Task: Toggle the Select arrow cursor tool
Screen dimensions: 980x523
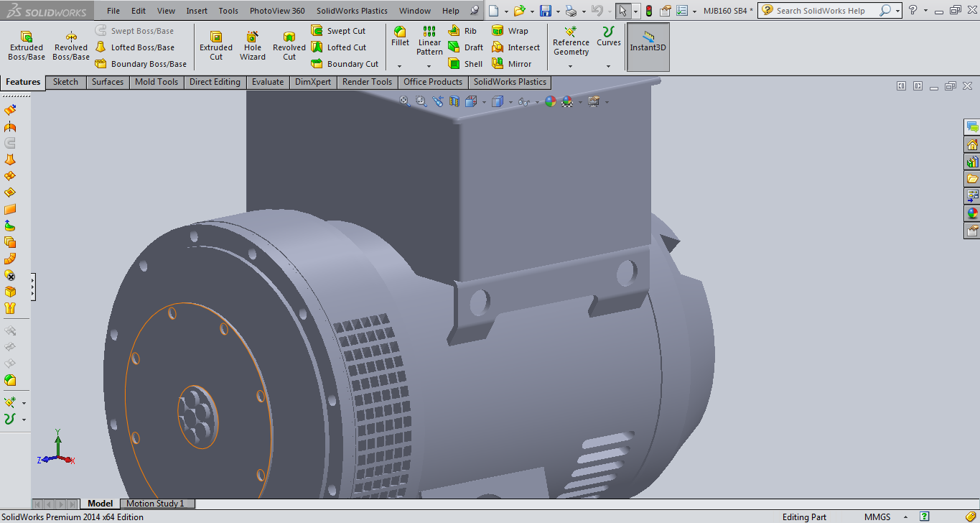Action: (x=622, y=11)
